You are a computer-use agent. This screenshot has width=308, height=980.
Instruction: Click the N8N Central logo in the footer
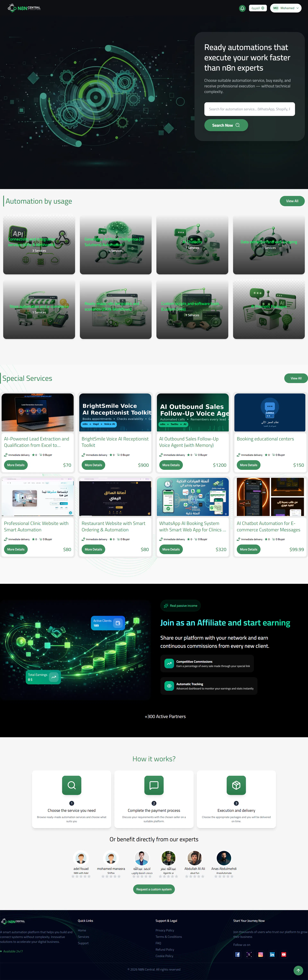point(13,921)
